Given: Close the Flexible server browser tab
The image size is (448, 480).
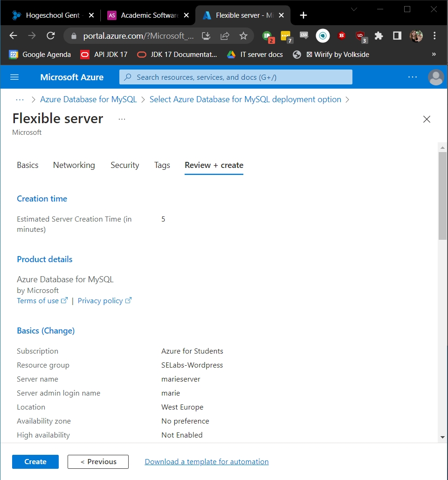Looking at the screenshot, I should click(281, 15).
